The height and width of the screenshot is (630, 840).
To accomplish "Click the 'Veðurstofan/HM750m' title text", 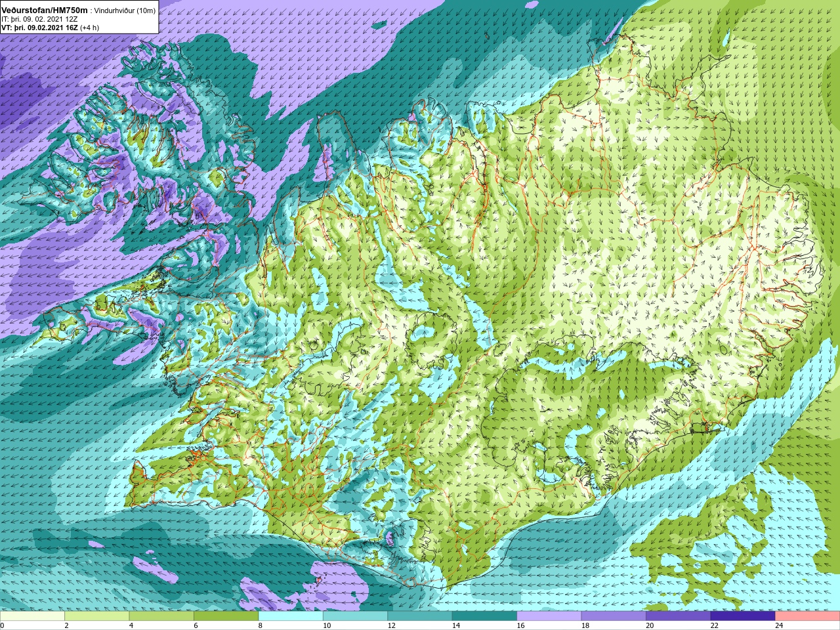I will (45, 10).
